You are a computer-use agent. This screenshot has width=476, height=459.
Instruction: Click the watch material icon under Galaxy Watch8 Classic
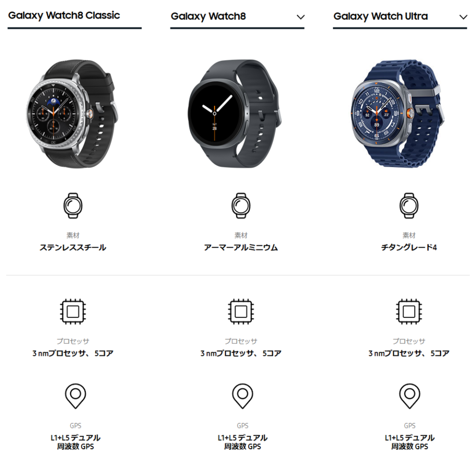point(73,206)
